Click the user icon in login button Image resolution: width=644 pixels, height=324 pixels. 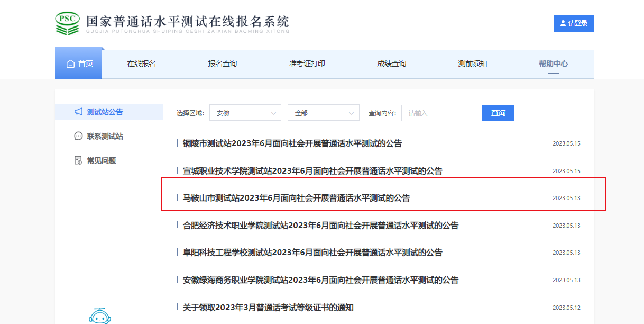pos(563,23)
